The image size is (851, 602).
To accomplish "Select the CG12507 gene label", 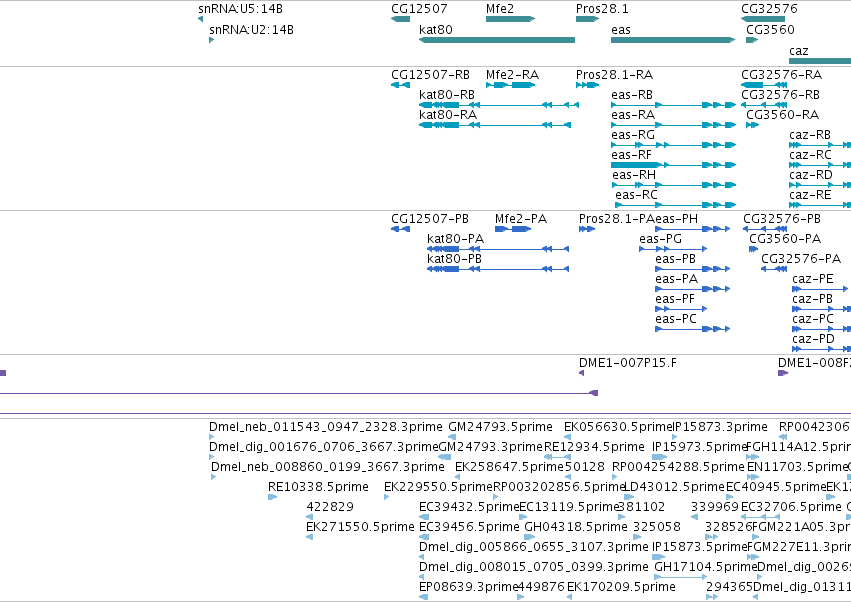I will [419, 9].
